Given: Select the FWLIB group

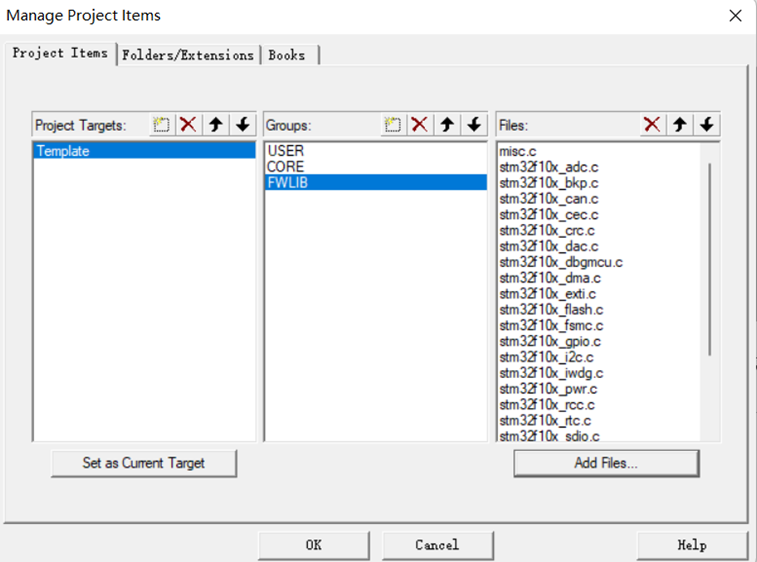Looking at the screenshot, I should click(376, 183).
